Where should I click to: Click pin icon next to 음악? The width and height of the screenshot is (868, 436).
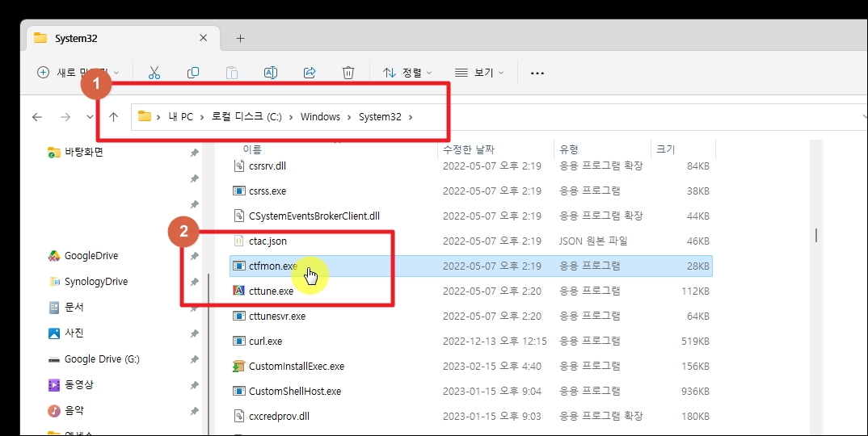[194, 411]
